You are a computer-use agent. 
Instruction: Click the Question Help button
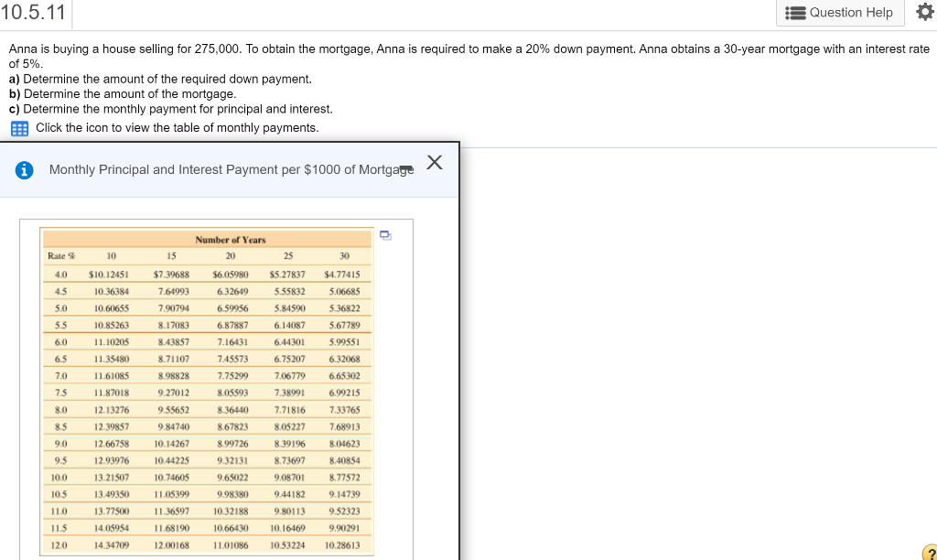click(x=839, y=13)
